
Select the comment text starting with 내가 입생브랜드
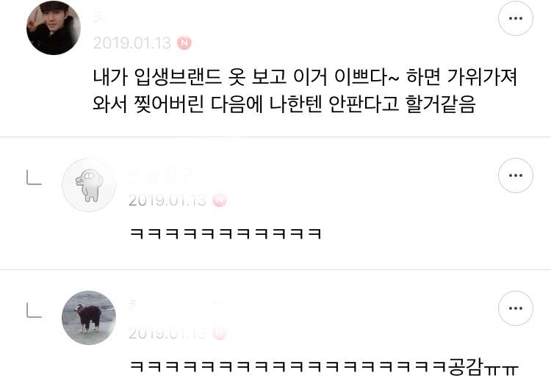coord(305,90)
